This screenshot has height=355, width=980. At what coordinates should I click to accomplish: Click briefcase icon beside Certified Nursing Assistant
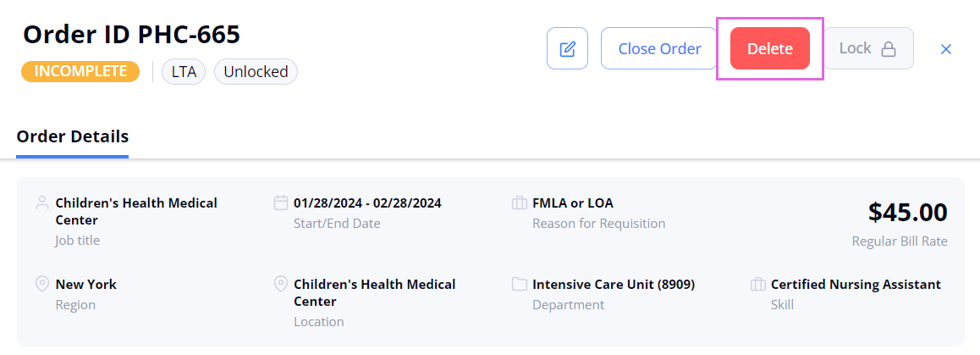[758, 284]
